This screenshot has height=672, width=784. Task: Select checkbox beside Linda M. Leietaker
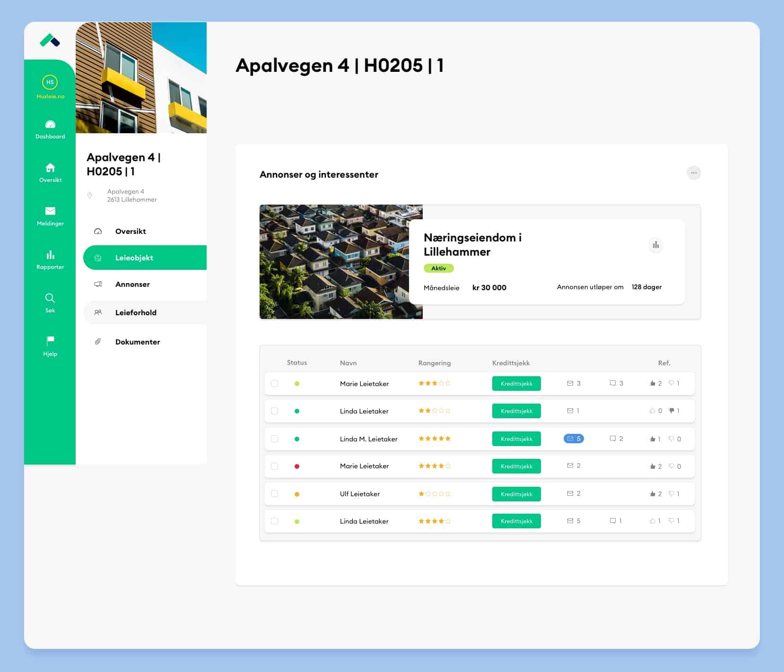point(274,439)
